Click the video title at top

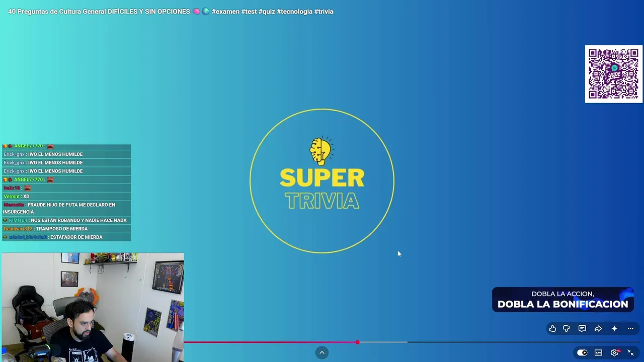click(171, 12)
